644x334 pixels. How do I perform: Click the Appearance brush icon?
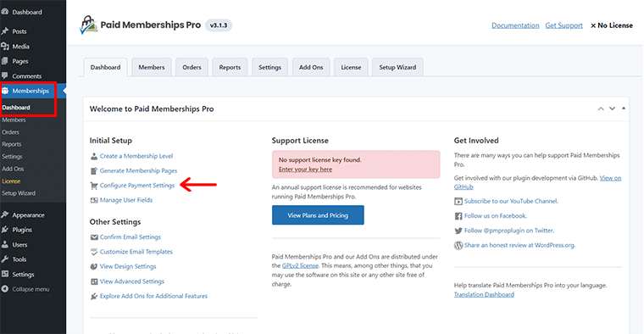click(5, 214)
